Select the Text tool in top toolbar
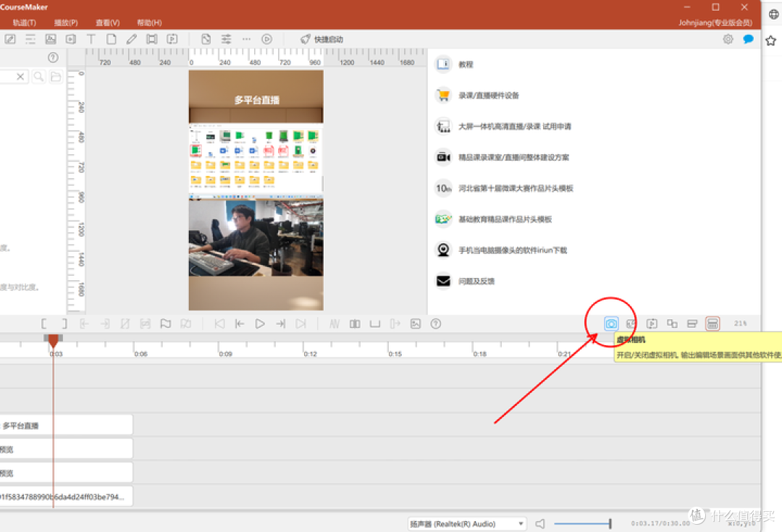782x532 pixels. [x=91, y=39]
